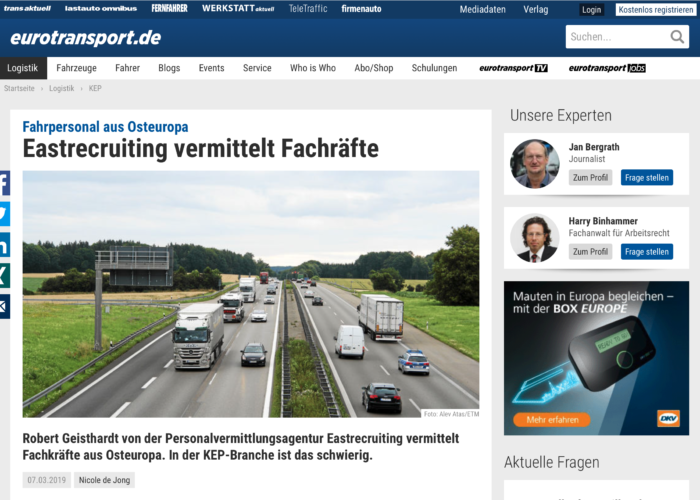The width and height of the screenshot is (700, 500).
Task: Open DKV logo in advertisement
Action: coord(668,419)
